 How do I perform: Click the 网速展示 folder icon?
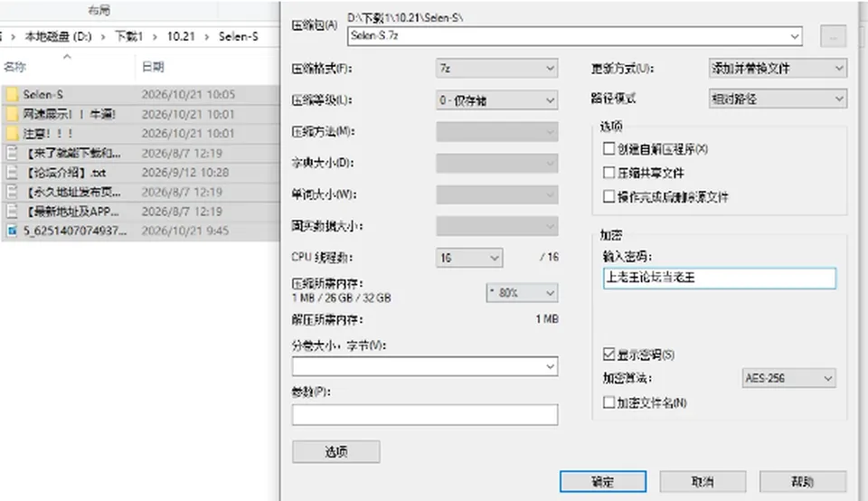12,114
